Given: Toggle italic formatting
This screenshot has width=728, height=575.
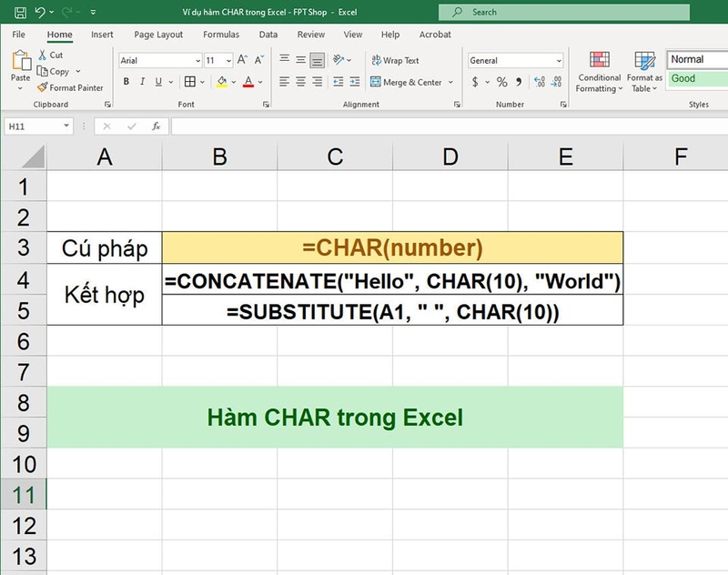Looking at the screenshot, I should (141, 82).
